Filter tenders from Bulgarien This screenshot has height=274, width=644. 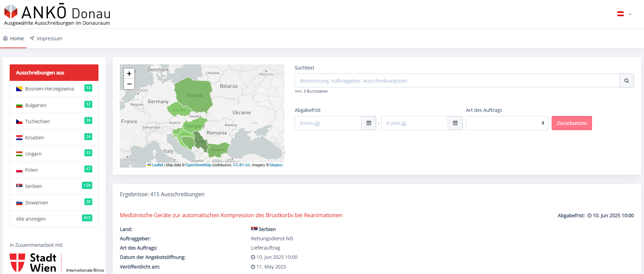click(x=54, y=105)
